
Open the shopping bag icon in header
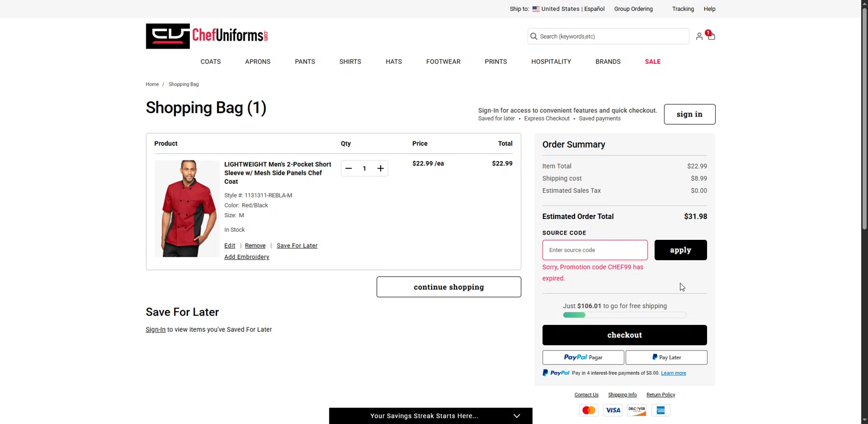(711, 36)
